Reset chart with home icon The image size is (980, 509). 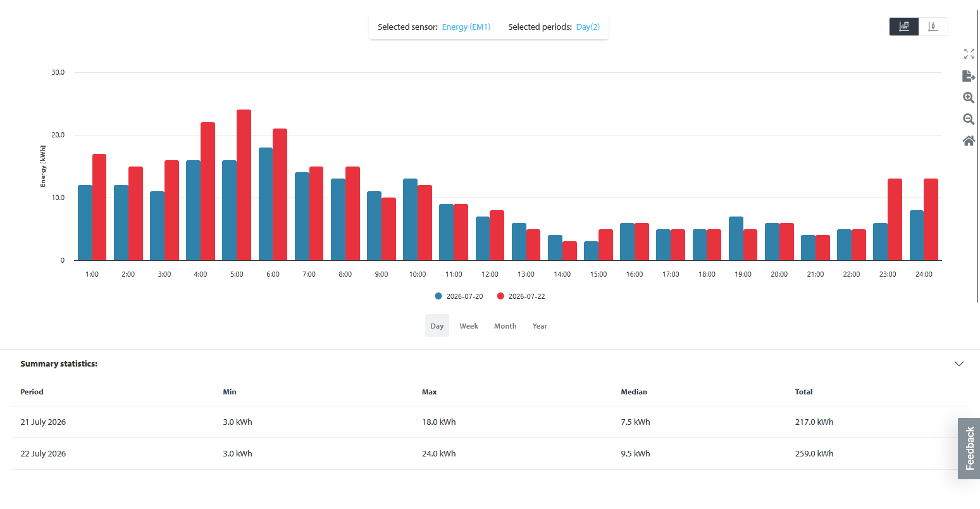point(969,141)
